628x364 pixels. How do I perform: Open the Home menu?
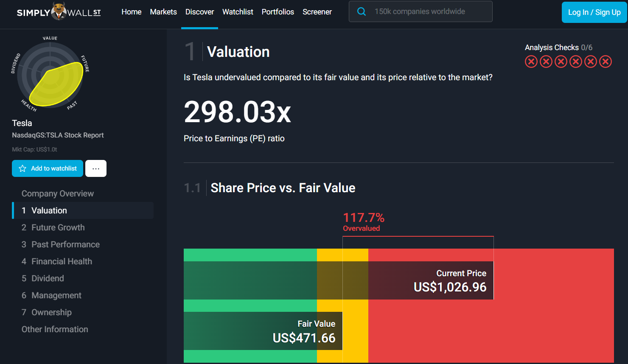(132, 12)
